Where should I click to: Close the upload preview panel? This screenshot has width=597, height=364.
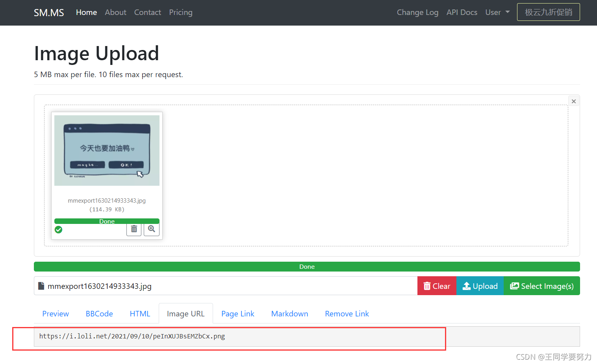pos(574,101)
